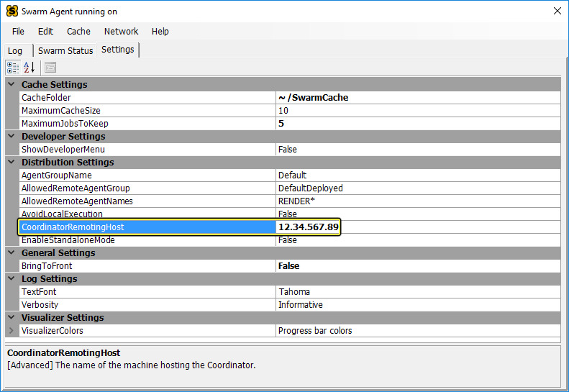569x392 pixels.
Task: Open the Edit menu
Action: (45, 32)
